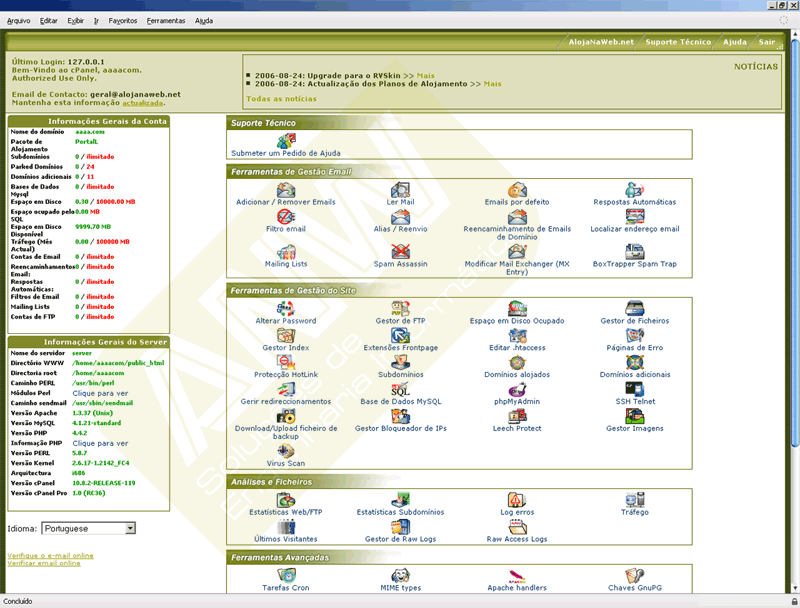The width and height of the screenshot is (800, 608).
Task: Open the Editar menu
Action: coord(48,21)
